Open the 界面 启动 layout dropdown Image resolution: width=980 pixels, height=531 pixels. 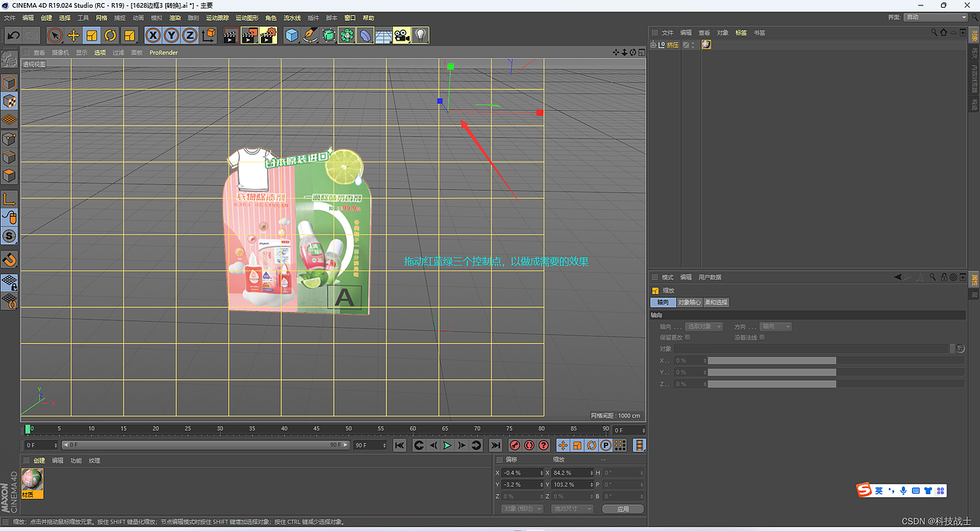(936, 17)
